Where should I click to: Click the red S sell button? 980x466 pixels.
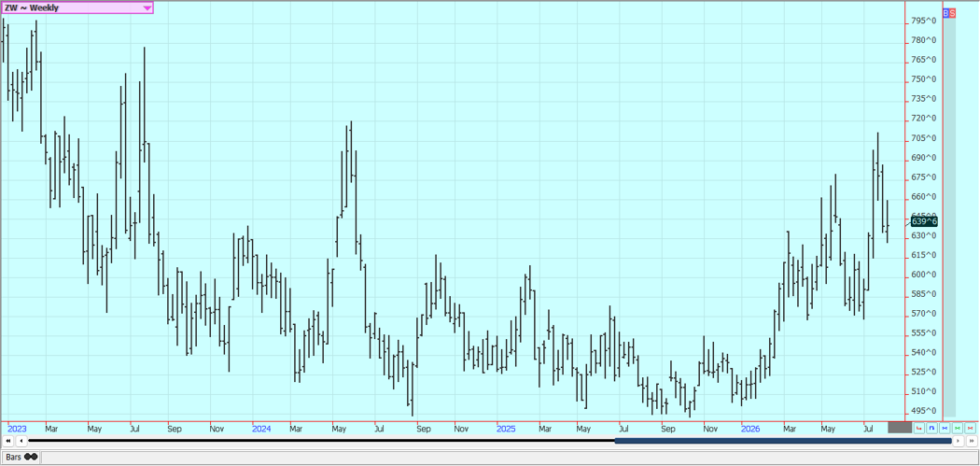click(953, 13)
